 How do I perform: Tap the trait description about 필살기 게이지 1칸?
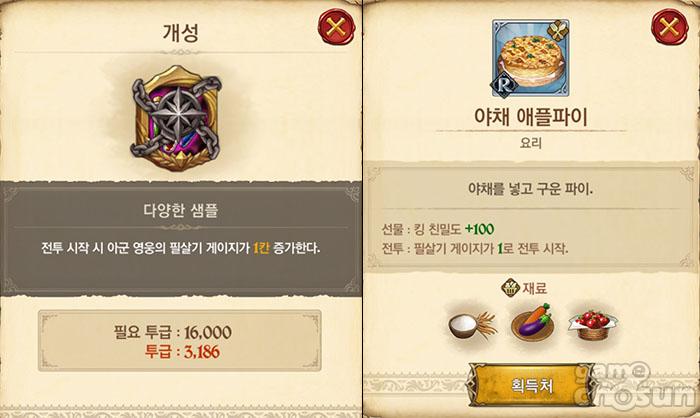[180, 248]
